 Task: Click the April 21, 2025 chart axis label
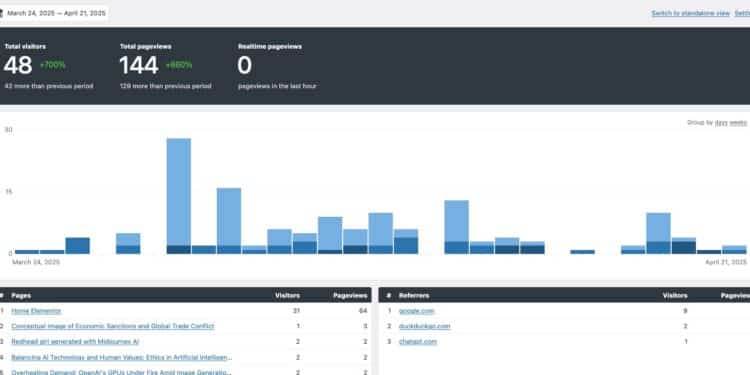point(726,262)
